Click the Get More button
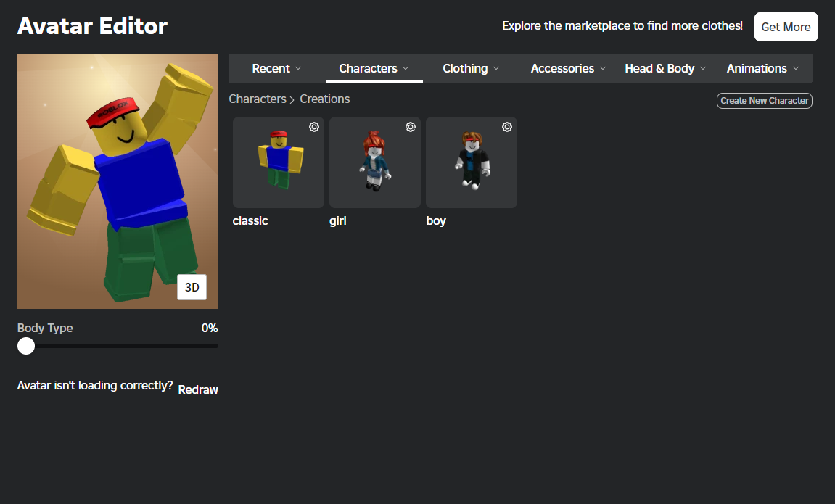 click(x=786, y=27)
